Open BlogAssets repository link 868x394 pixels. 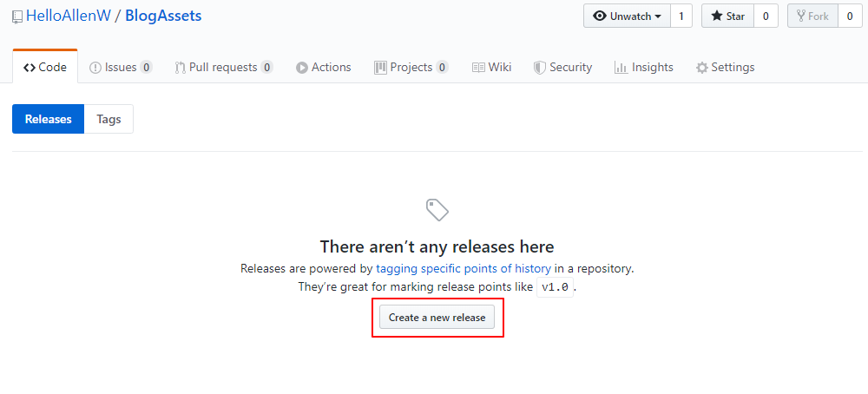pos(163,16)
